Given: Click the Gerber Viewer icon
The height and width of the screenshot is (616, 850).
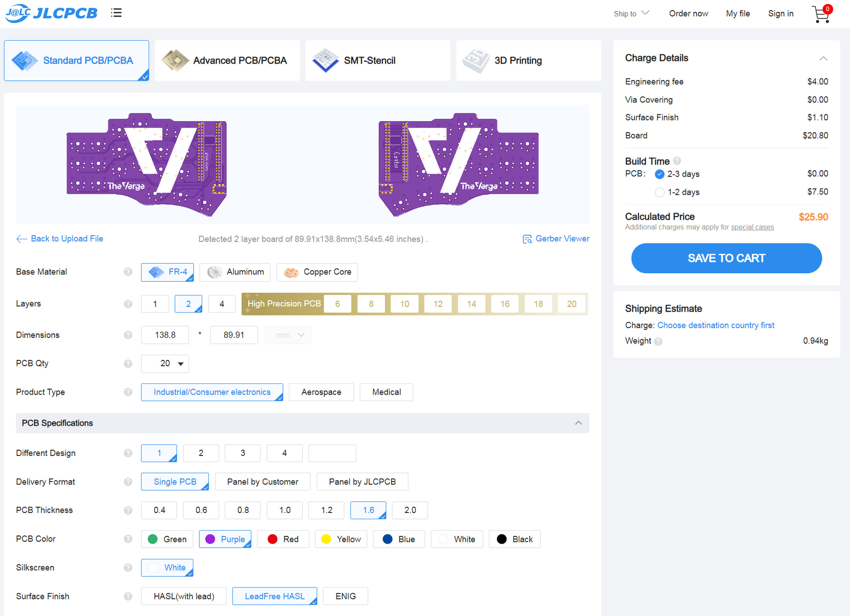Looking at the screenshot, I should coord(527,238).
